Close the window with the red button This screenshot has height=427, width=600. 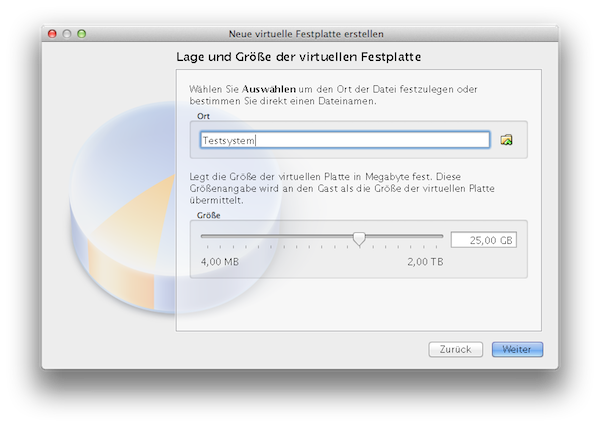52,34
